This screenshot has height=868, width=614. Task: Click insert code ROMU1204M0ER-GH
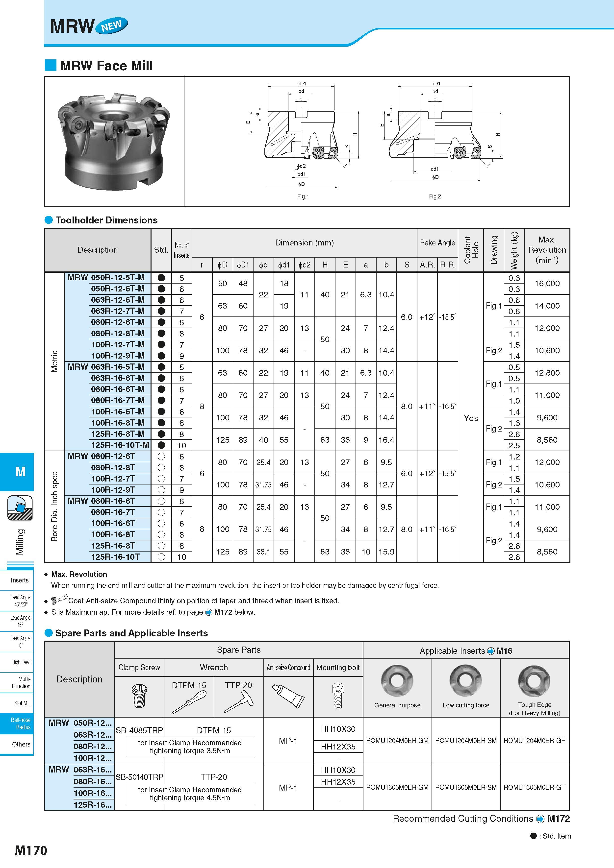535,741
